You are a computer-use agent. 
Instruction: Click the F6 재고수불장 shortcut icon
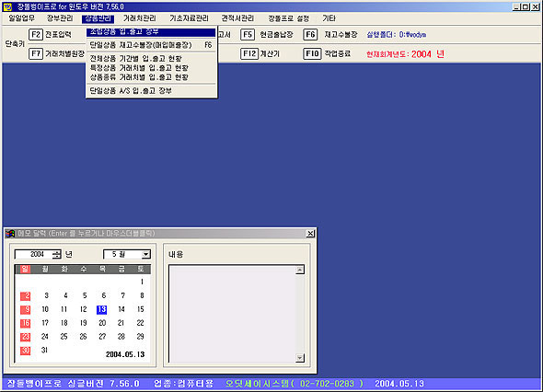click(x=310, y=35)
